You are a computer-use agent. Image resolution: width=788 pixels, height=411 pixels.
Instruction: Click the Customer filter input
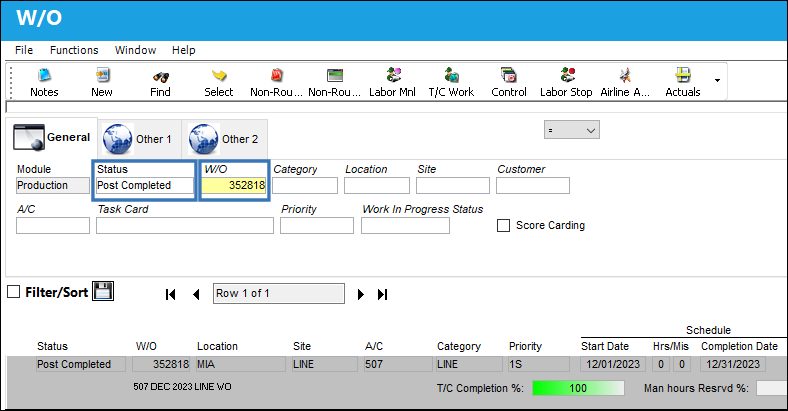point(533,185)
